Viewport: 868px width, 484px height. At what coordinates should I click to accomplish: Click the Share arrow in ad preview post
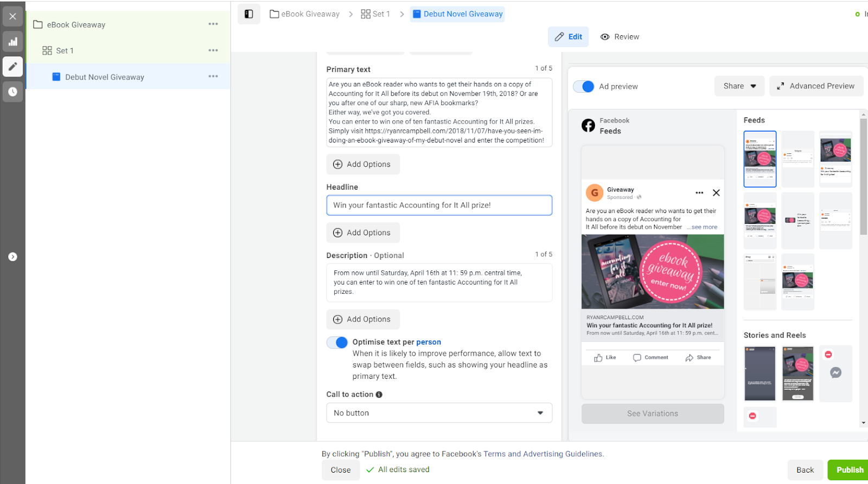(x=690, y=358)
